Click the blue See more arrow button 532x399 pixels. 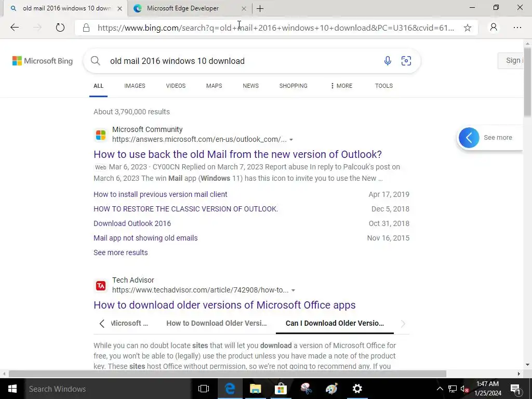(469, 137)
